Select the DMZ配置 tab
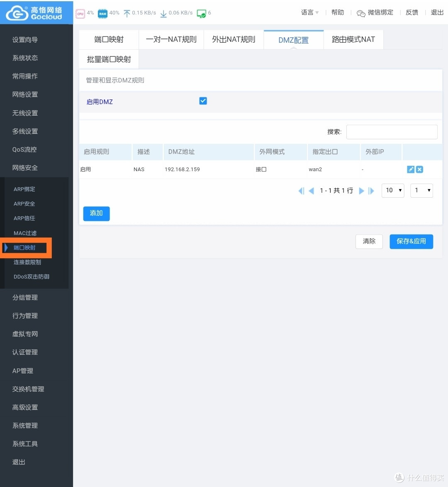 [294, 40]
